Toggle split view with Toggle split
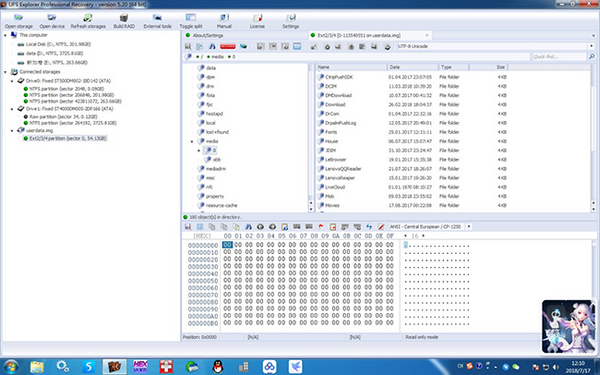 coord(191,18)
